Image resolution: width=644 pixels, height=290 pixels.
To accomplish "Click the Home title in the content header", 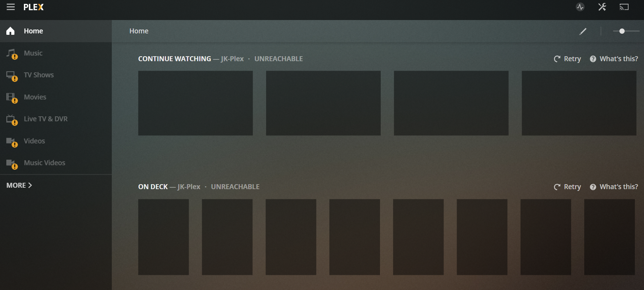I will click(139, 31).
